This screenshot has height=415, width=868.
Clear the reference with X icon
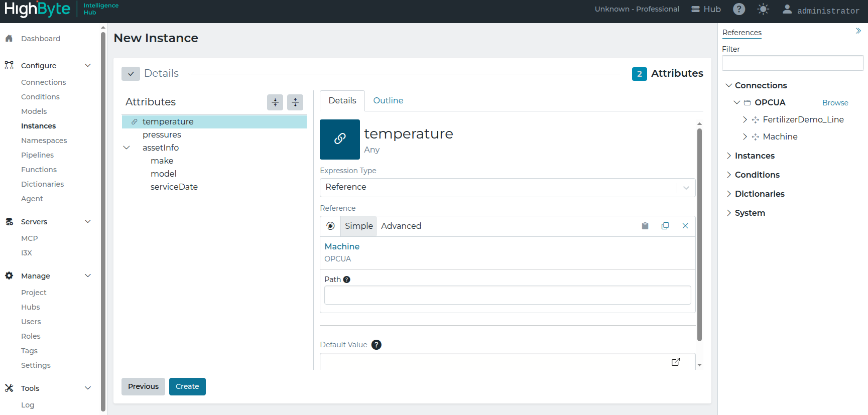pyautogui.click(x=685, y=226)
